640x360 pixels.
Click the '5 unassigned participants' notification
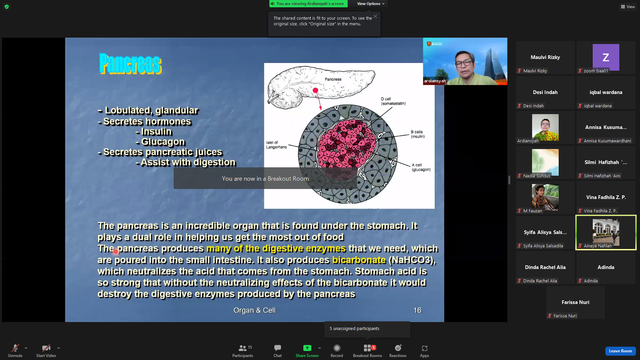click(x=367, y=329)
